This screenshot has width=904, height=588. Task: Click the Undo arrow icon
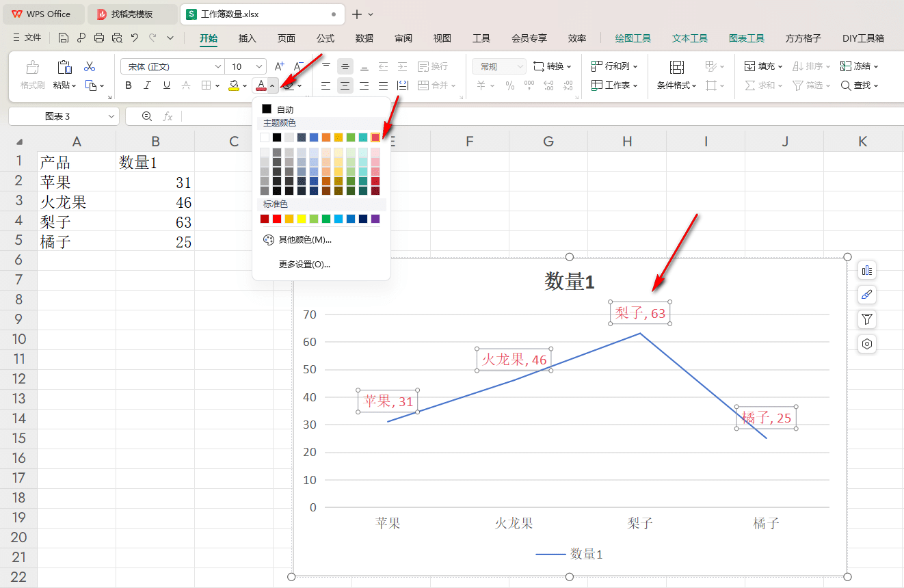[135, 38]
